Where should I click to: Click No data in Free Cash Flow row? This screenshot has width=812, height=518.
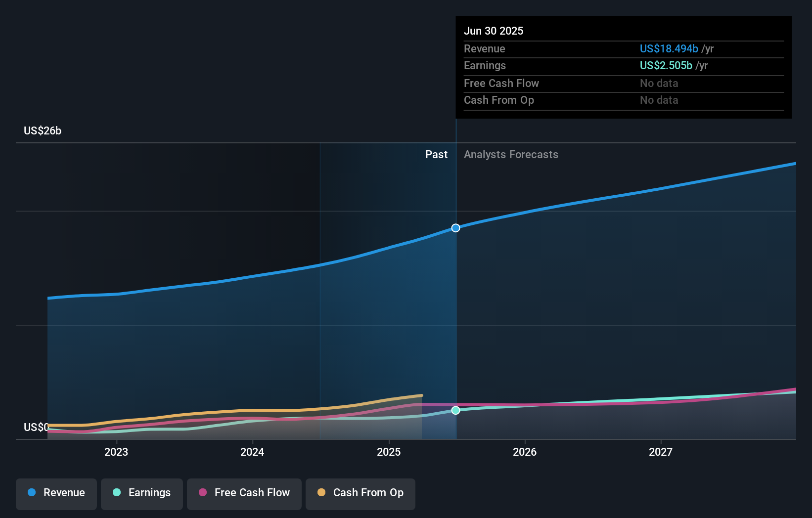pyautogui.click(x=659, y=83)
